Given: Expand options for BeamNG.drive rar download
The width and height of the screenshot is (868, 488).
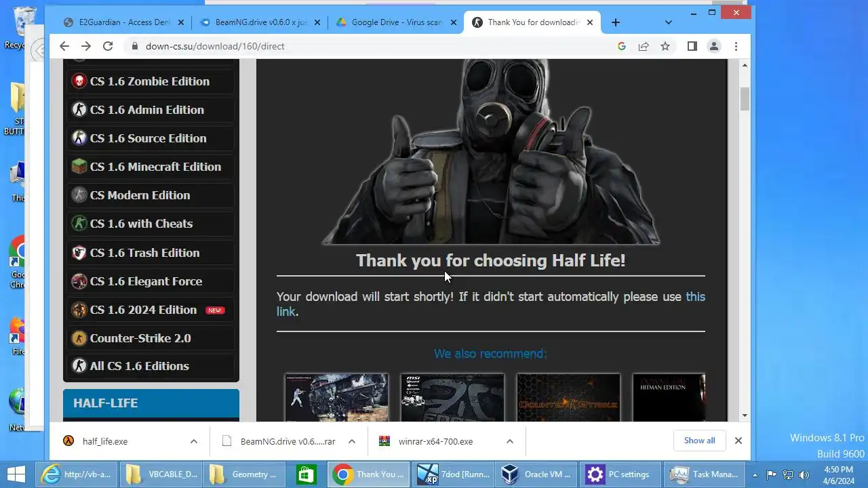Looking at the screenshot, I should (x=352, y=441).
